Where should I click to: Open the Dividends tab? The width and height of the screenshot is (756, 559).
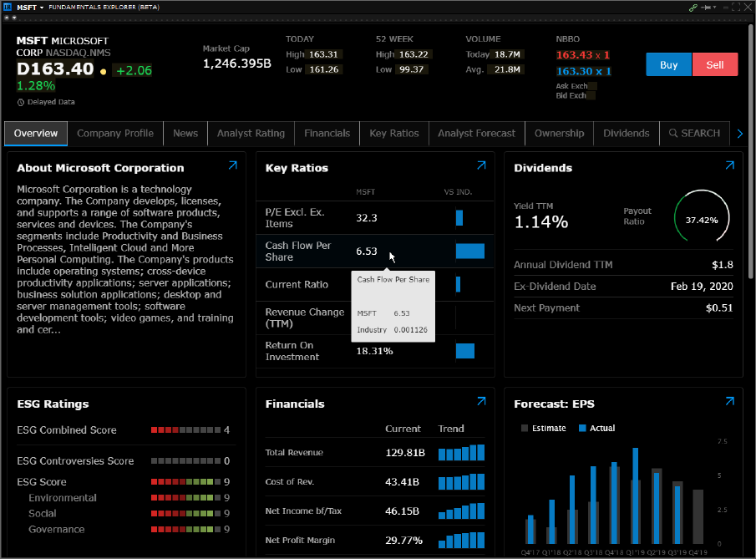pyautogui.click(x=627, y=134)
